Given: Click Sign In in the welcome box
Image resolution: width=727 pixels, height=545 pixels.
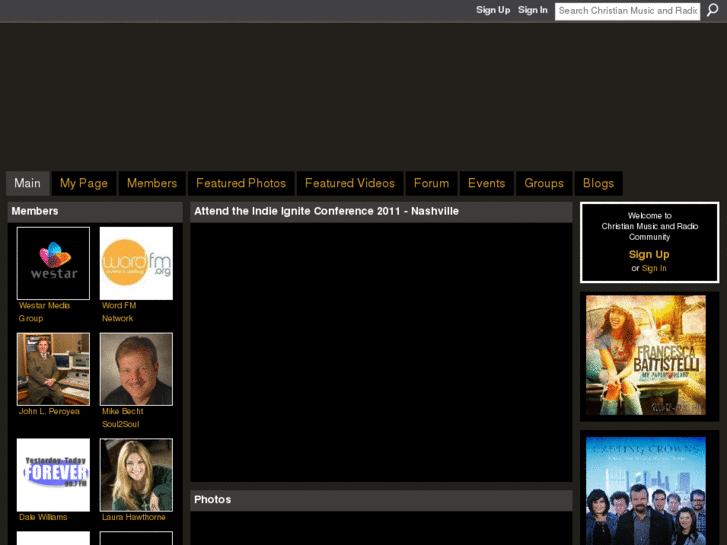Looking at the screenshot, I should (654, 268).
